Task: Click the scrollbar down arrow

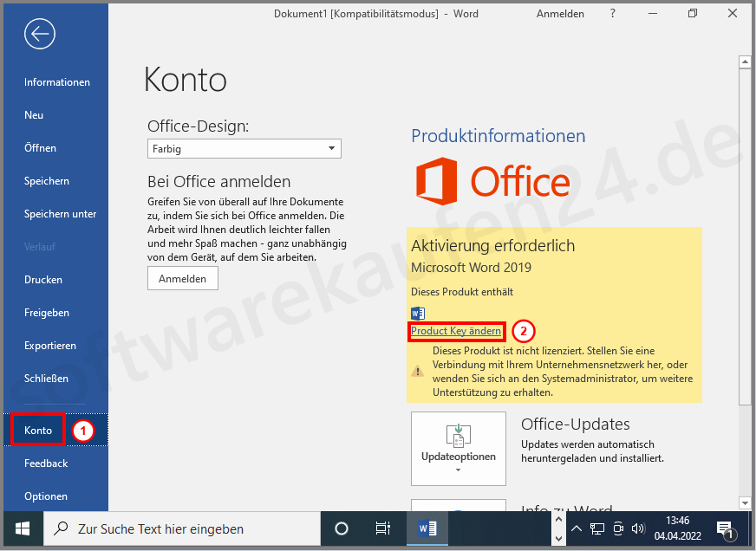Action: [x=746, y=502]
